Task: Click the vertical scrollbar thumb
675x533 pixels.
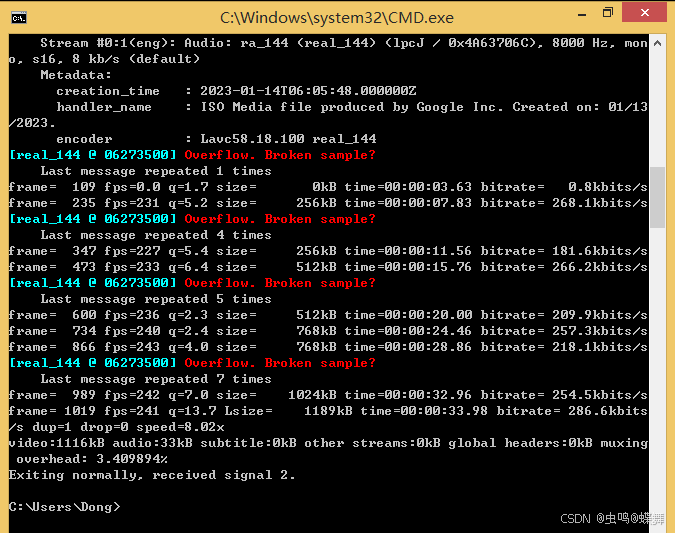Action: tap(657, 197)
